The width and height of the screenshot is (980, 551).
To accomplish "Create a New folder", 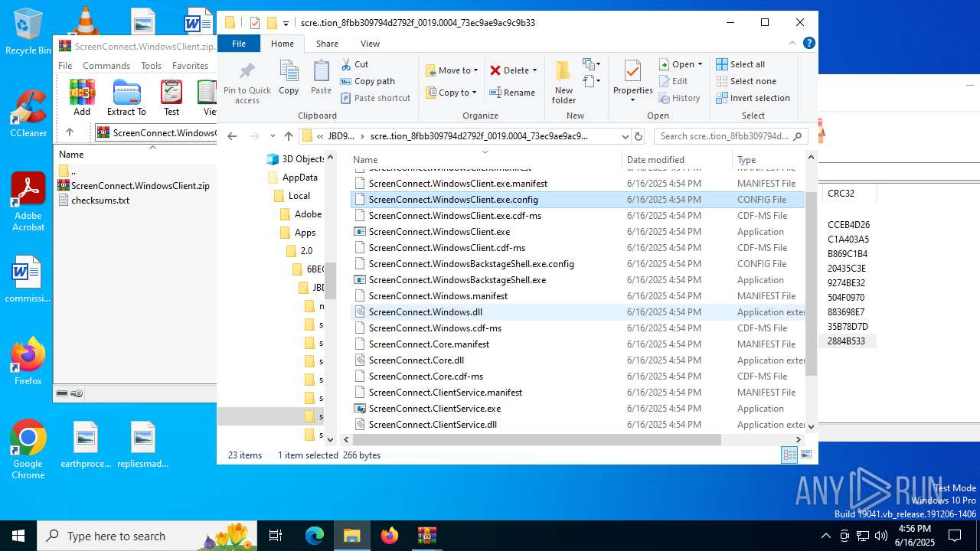I will click(x=563, y=83).
